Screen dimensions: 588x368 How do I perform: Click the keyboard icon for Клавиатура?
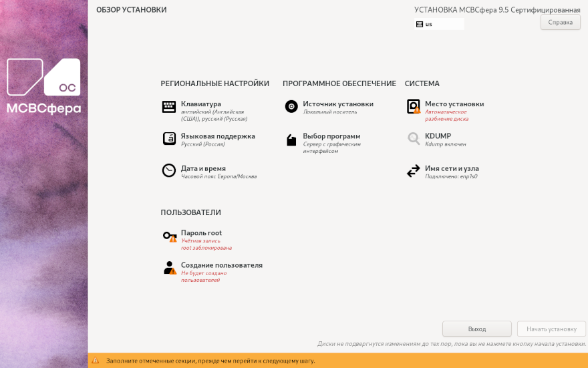click(x=169, y=107)
